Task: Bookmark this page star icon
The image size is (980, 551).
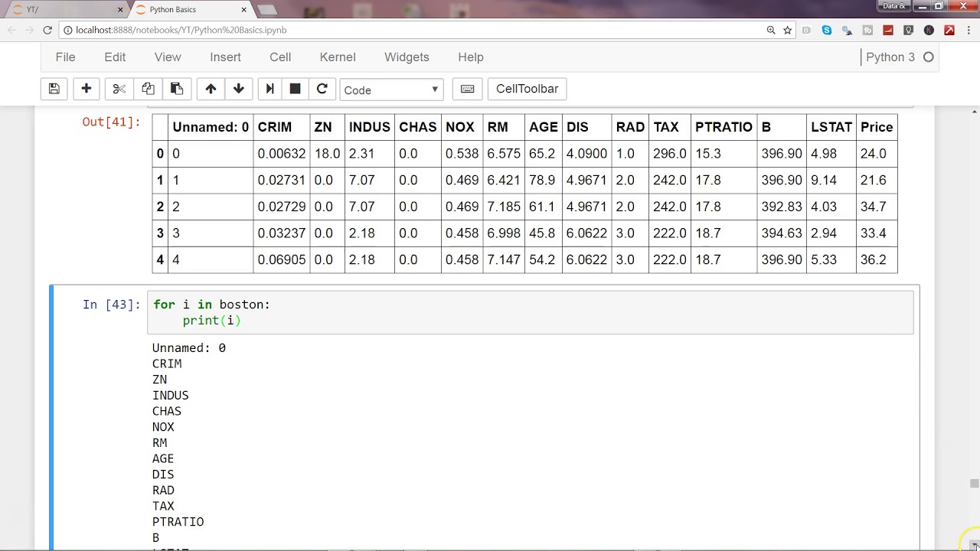Action: click(x=788, y=30)
